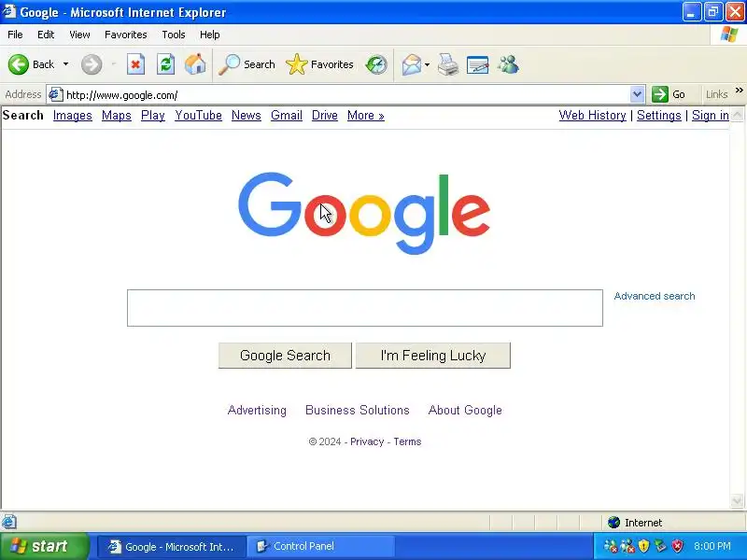Refresh the page with green arrows icon
This screenshot has height=560, width=747.
pyautogui.click(x=166, y=64)
